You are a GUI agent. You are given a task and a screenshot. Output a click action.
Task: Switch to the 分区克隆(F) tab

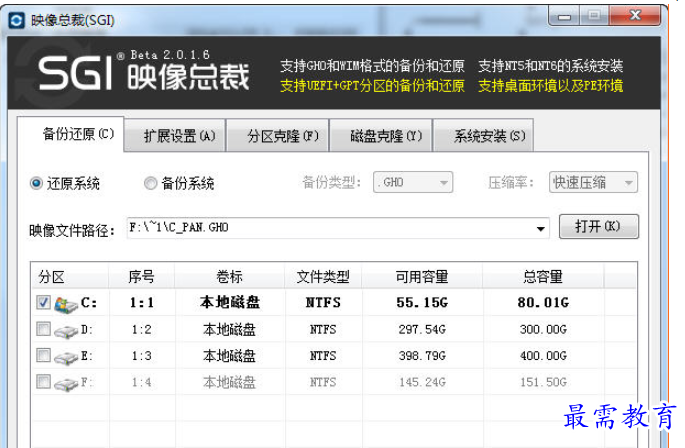278,136
